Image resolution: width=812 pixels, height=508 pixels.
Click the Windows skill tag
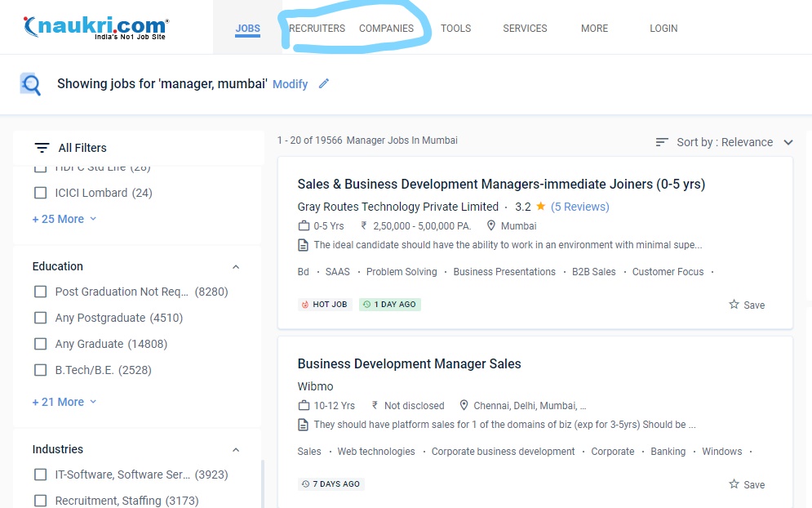[x=722, y=452]
